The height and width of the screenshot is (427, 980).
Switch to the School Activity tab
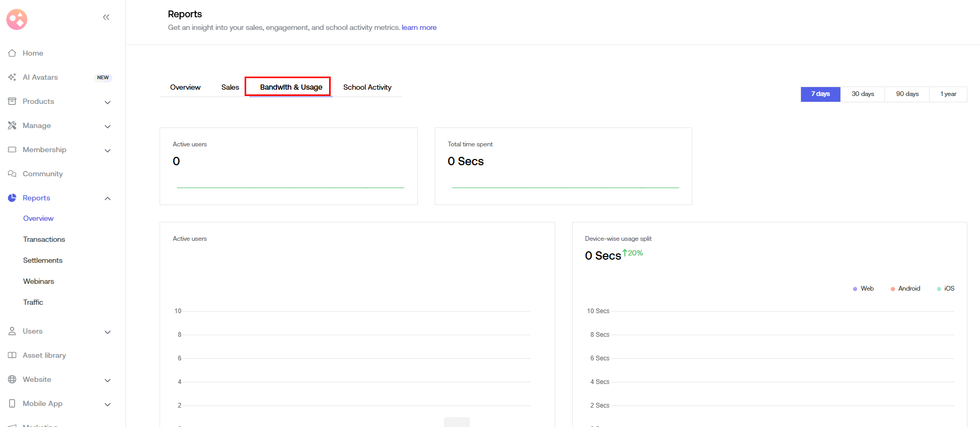tap(367, 87)
